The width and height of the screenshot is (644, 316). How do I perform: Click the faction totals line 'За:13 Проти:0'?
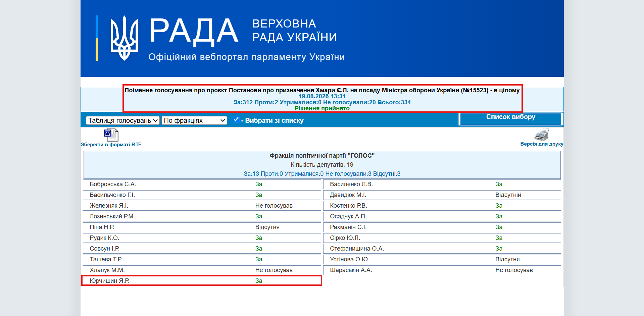322,174
